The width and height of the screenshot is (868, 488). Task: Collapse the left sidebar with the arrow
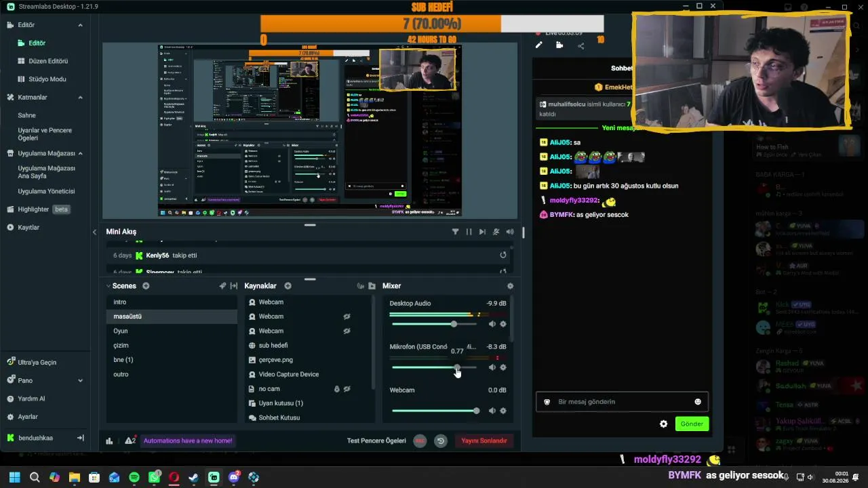coord(94,232)
